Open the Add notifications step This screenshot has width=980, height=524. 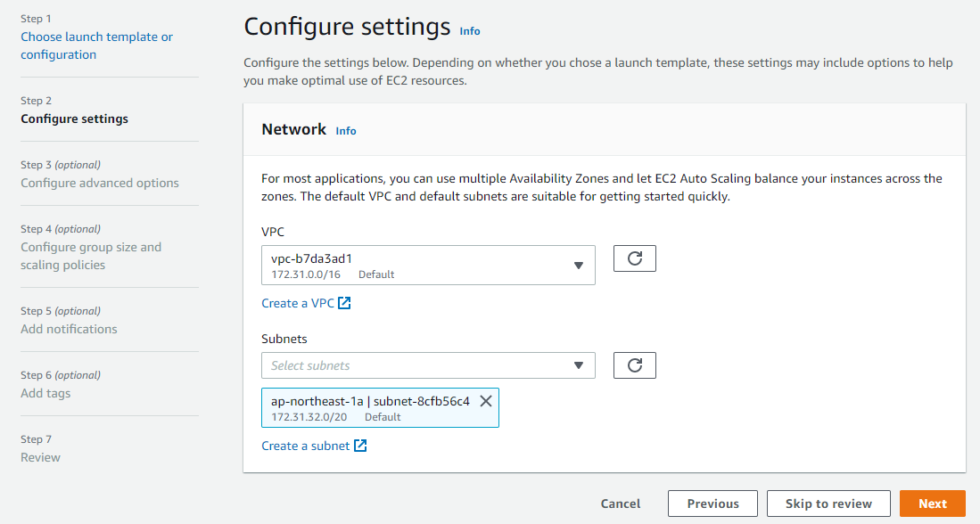tap(69, 329)
